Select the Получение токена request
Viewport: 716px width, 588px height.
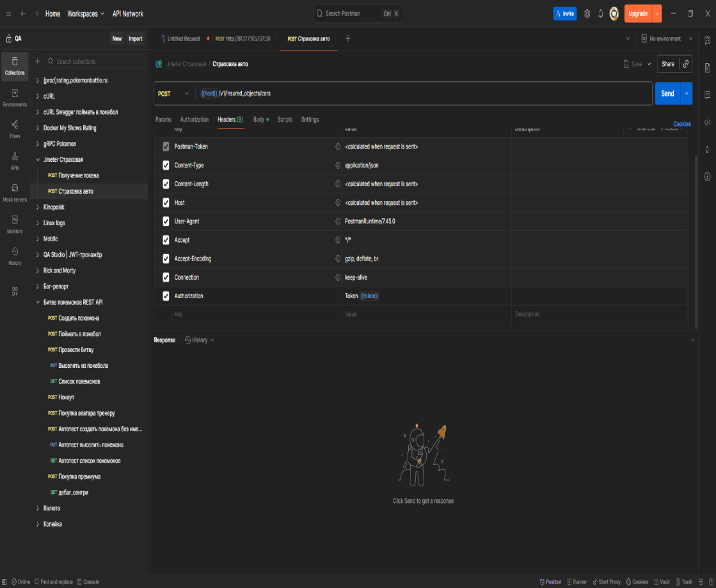pyautogui.click(x=78, y=175)
